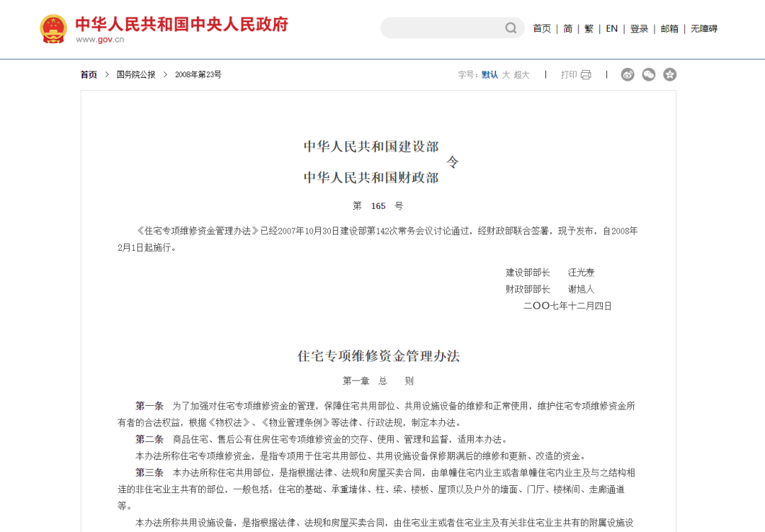
Task: Open the 登录 login link
Action: tap(639, 29)
